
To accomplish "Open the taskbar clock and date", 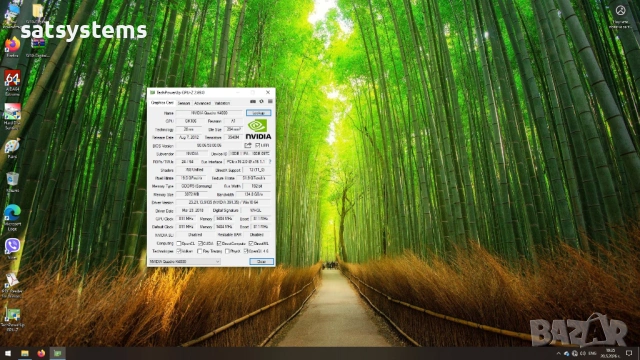I will point(611,353).
